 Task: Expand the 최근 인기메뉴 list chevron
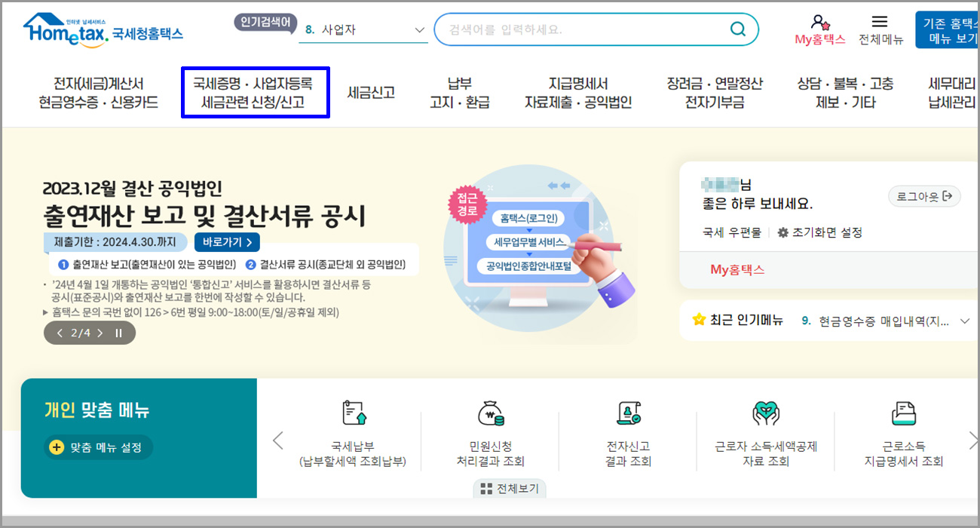point(965,321)
